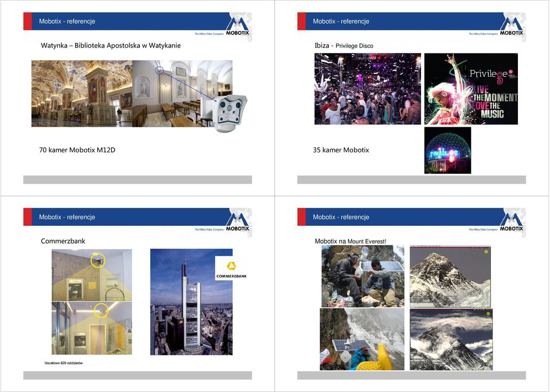
Task: Select the white Mobotix M12D camera image
Action: (230, 113)
